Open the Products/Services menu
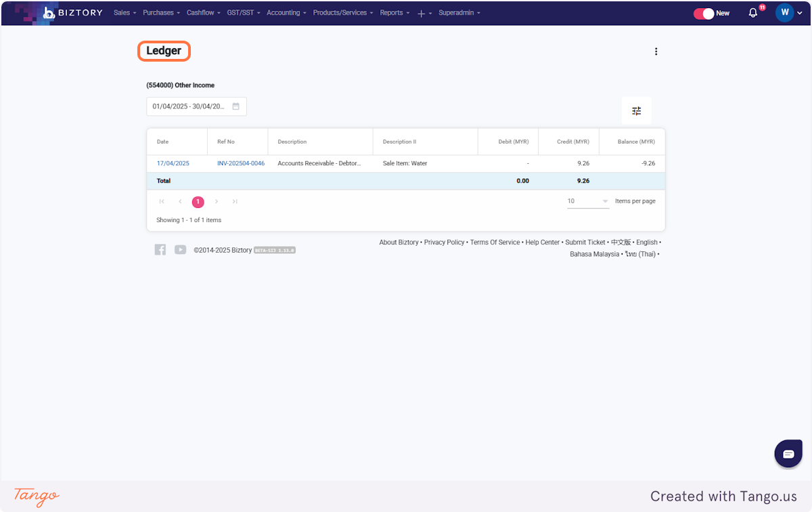The image size is (812, 512). point(343,13)
